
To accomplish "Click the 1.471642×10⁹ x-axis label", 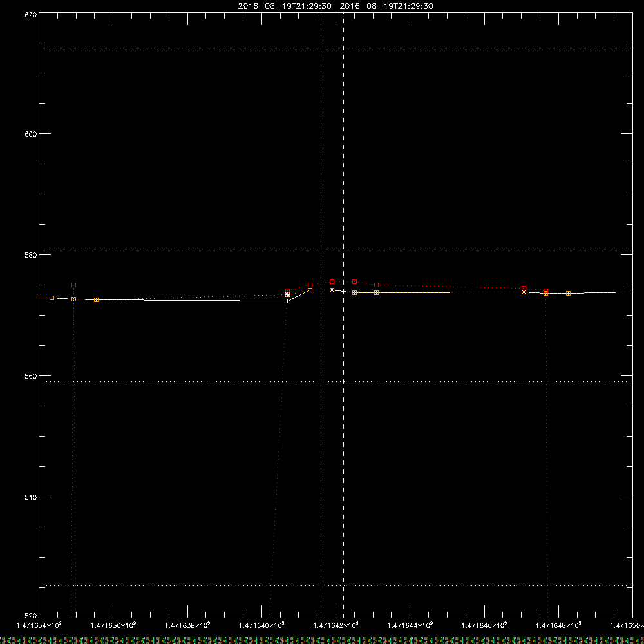I will click(336, 625).
